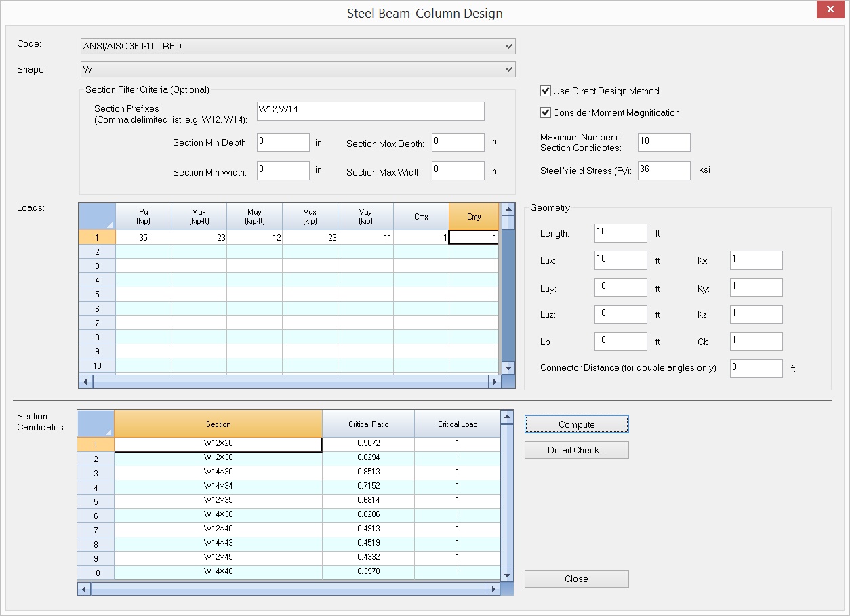Click the Section Max Depth field
Screen dimensions: 850x616
(458, 142)
